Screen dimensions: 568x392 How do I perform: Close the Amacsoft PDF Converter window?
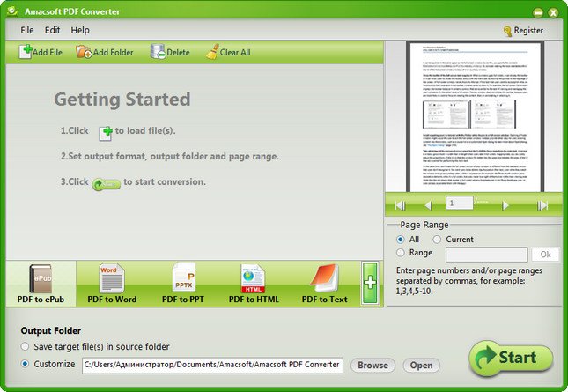pyautogui.click(x=553, y=12)
